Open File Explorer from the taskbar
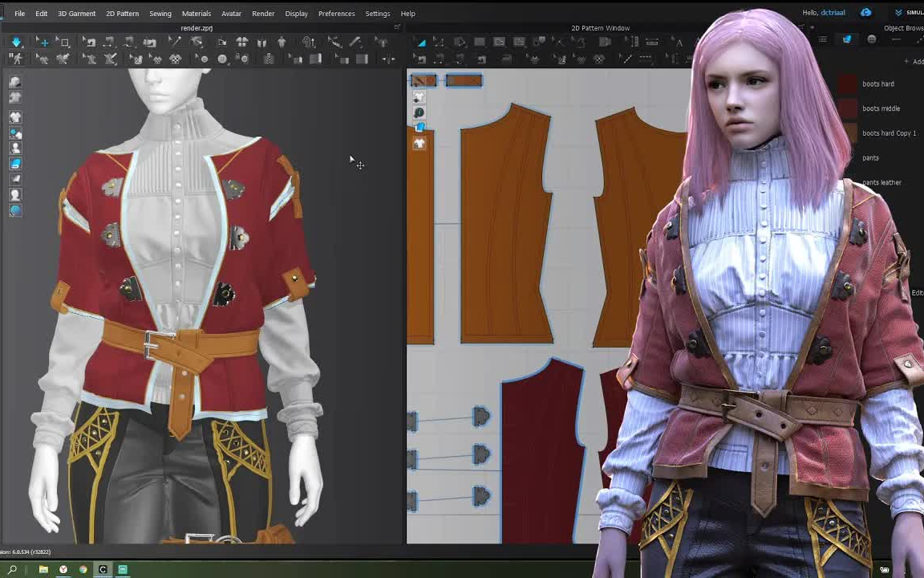Viewport: 924px width, 578px height. tap(43, 569)
